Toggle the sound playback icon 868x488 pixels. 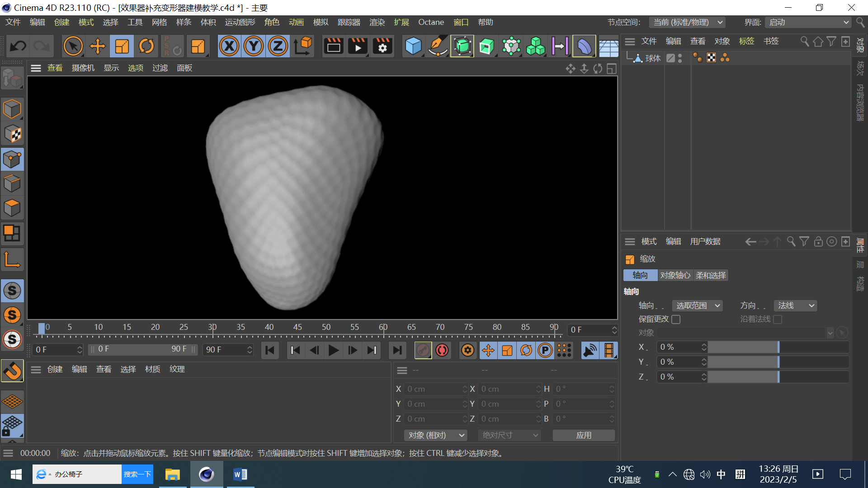pyautogui.click(x=590, y=350)
